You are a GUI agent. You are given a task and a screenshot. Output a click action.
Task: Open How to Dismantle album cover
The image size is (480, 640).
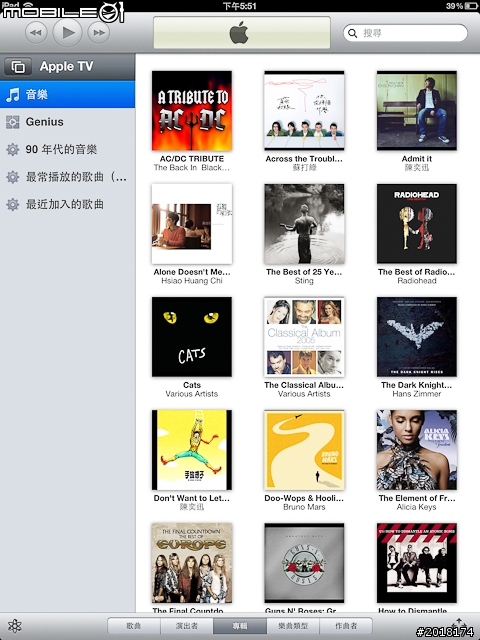click(417, 563)
